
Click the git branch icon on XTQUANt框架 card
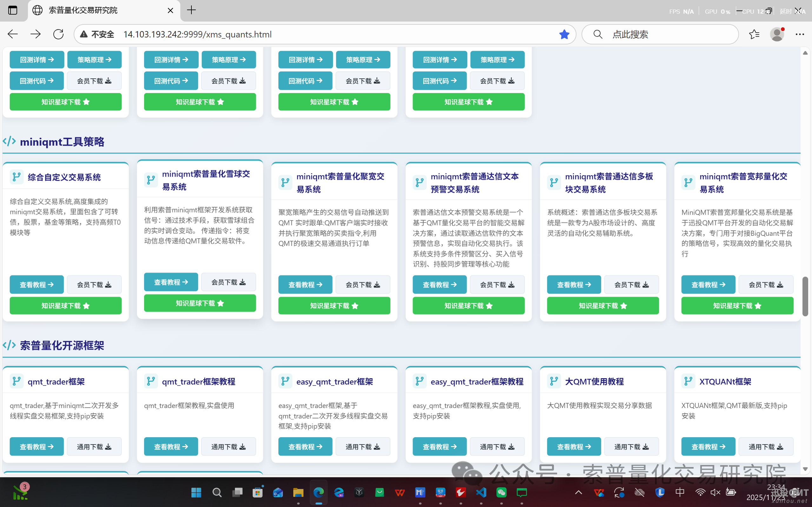coord(688,381)
